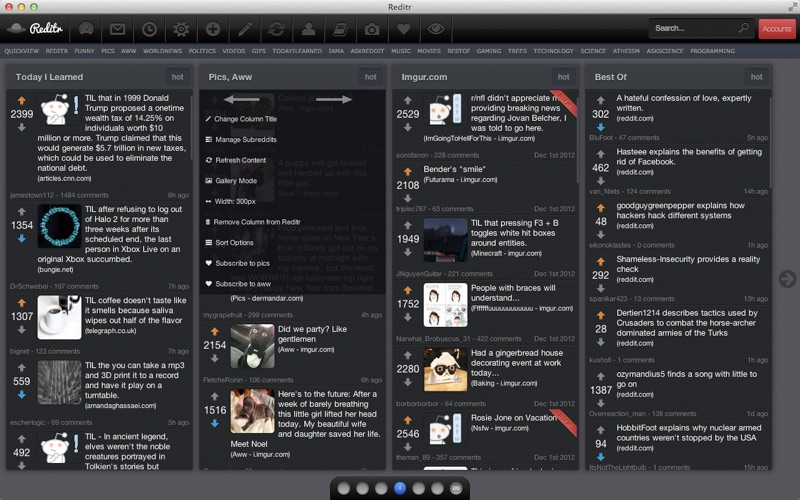
Task: Click the search magnifier icon
Action: tap(743, 28)
